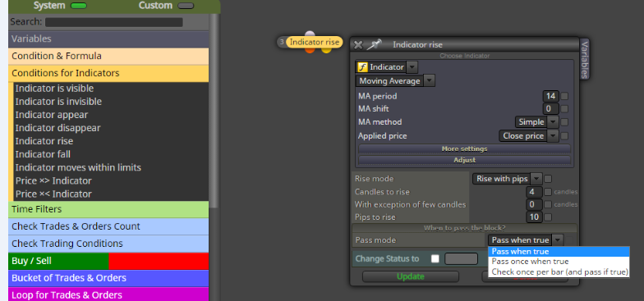This screenshot has width=644, height=301.
Task: Click the Adjust button
Action: 465,160
